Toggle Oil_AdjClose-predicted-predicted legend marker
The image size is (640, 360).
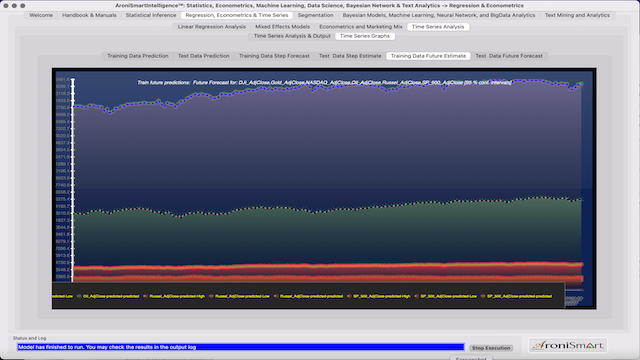79,296
